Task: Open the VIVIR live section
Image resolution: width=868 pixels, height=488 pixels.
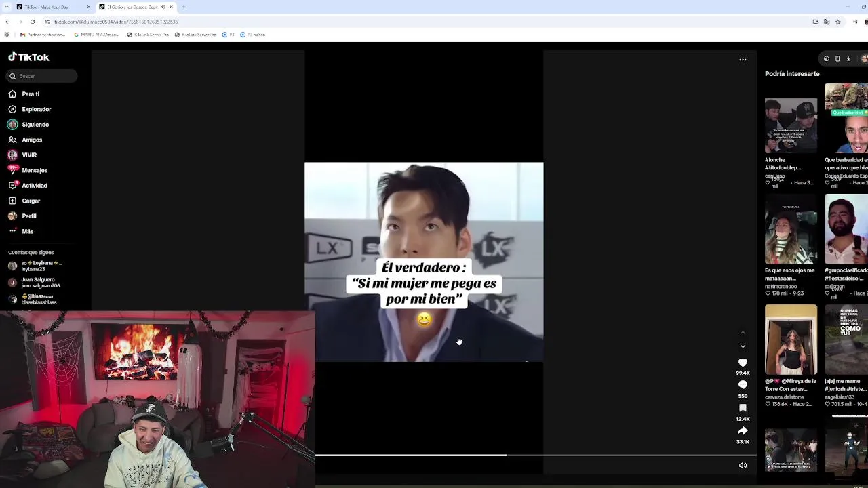Action: 22,155
